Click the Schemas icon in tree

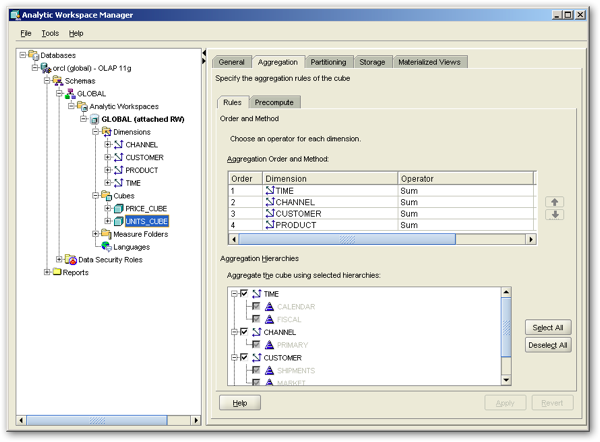point(58,81)
